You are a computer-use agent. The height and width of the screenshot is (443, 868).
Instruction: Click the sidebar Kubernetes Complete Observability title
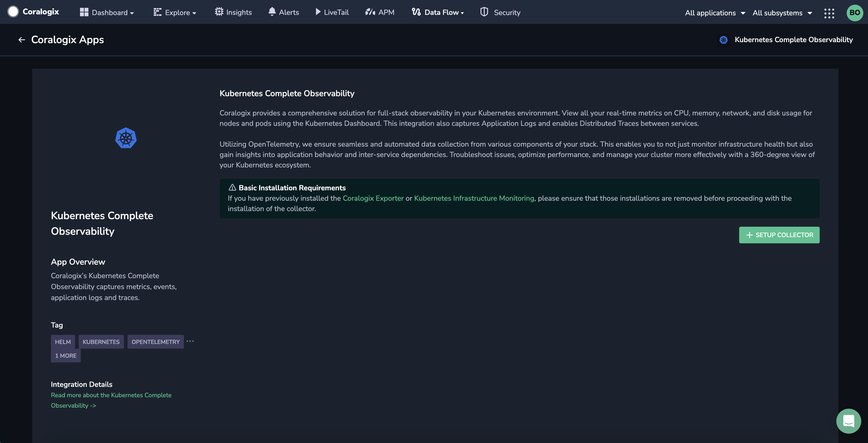[x=102, y=223]
